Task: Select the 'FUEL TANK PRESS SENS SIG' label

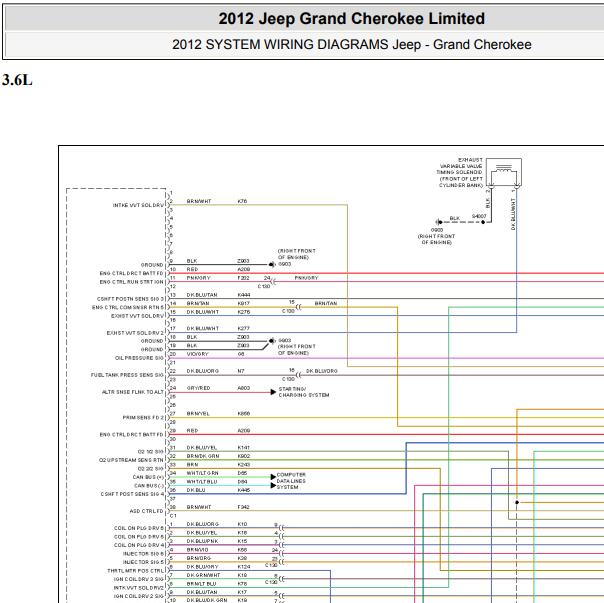Action: [127, 375]
